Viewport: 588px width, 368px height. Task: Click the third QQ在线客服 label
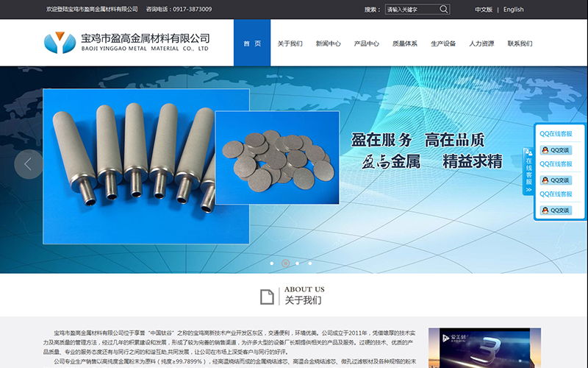coord(556,194)
